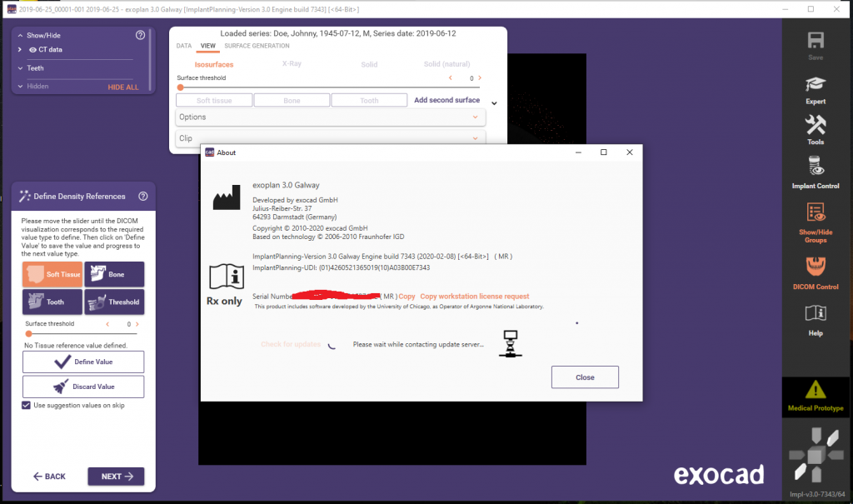Select the Soft Tissue density type

[x=52, y=274]
